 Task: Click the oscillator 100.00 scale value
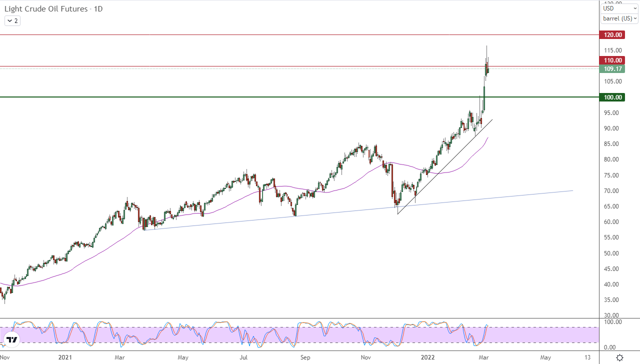tap(612, 322)
